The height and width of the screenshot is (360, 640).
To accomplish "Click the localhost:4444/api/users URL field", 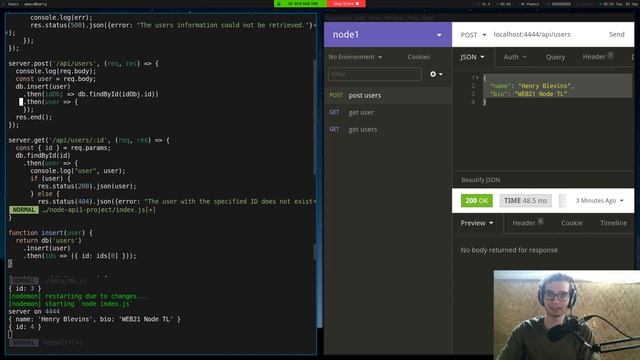I will pyautogui.click(x=531, y=34).
